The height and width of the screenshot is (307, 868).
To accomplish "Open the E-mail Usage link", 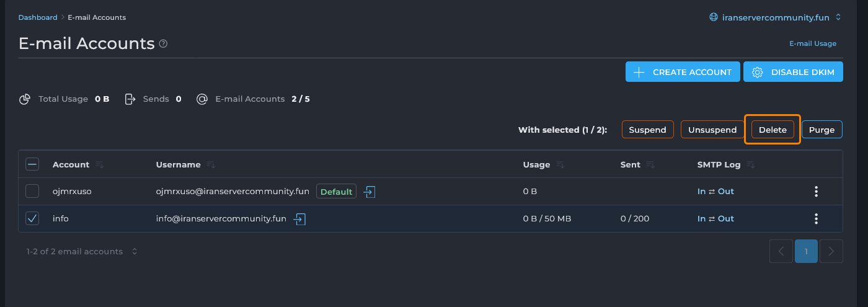I will click(x=812, y=43).
